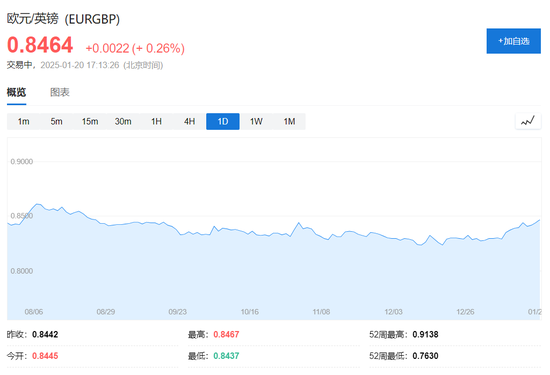Choose the 1H interval

pos(156,121)
